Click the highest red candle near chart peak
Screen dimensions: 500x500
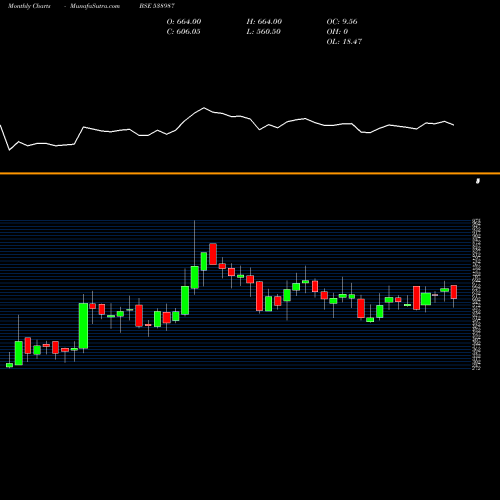pos(213,254)
